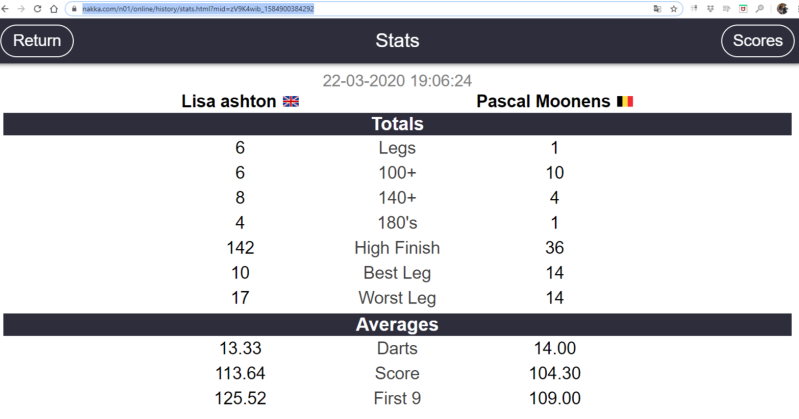Click the Averages section header
This screenshot has width=799, height=419.
pyautogui.click(x=397, y=324)
